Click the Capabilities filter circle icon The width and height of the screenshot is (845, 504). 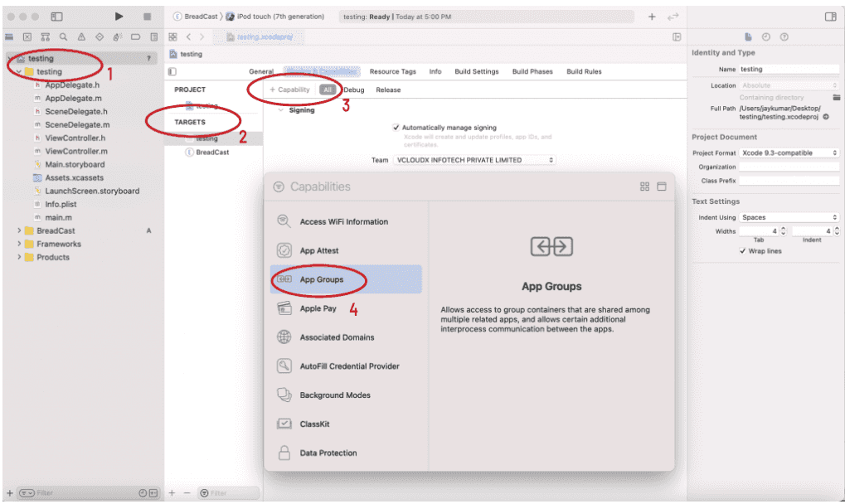(279, 187)
